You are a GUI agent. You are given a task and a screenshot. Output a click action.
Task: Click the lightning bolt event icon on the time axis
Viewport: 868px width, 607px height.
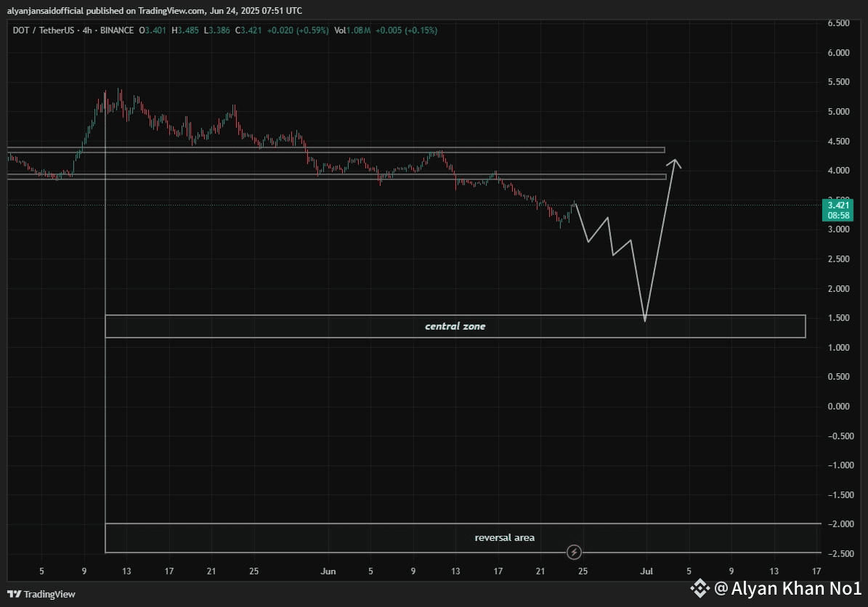coord(574,552)
